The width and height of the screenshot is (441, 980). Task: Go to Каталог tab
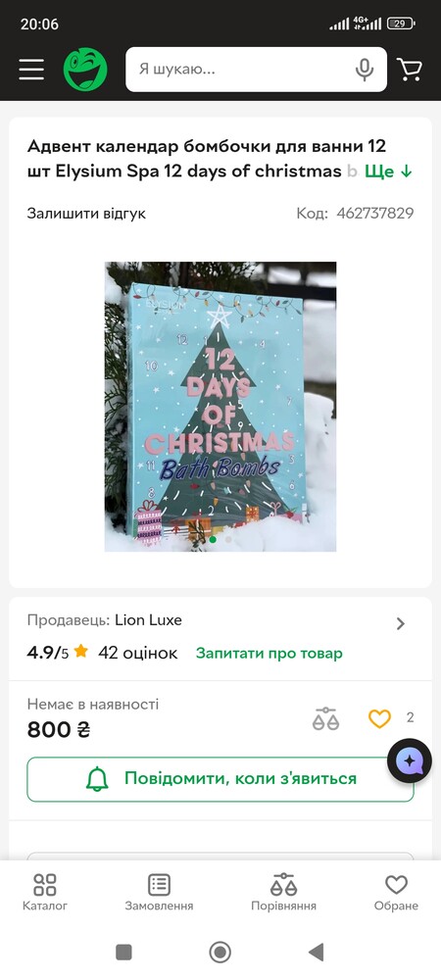click(45, 893)
